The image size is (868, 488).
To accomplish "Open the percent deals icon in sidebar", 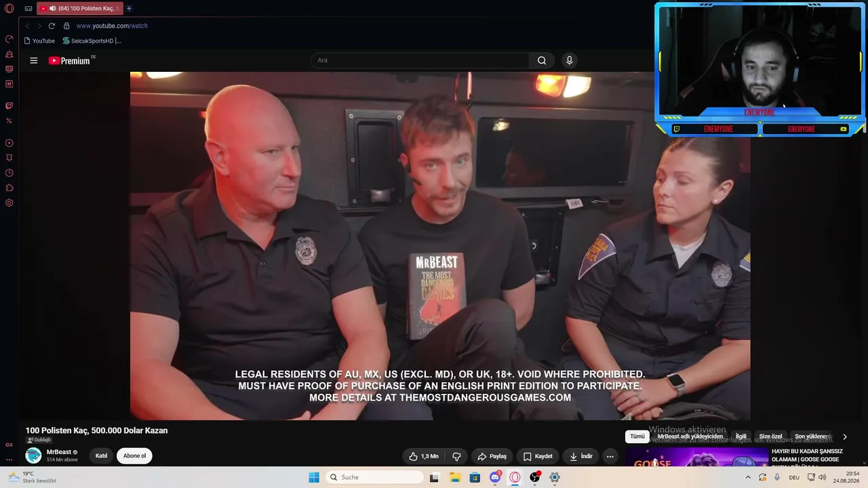I will pos(9,121).
